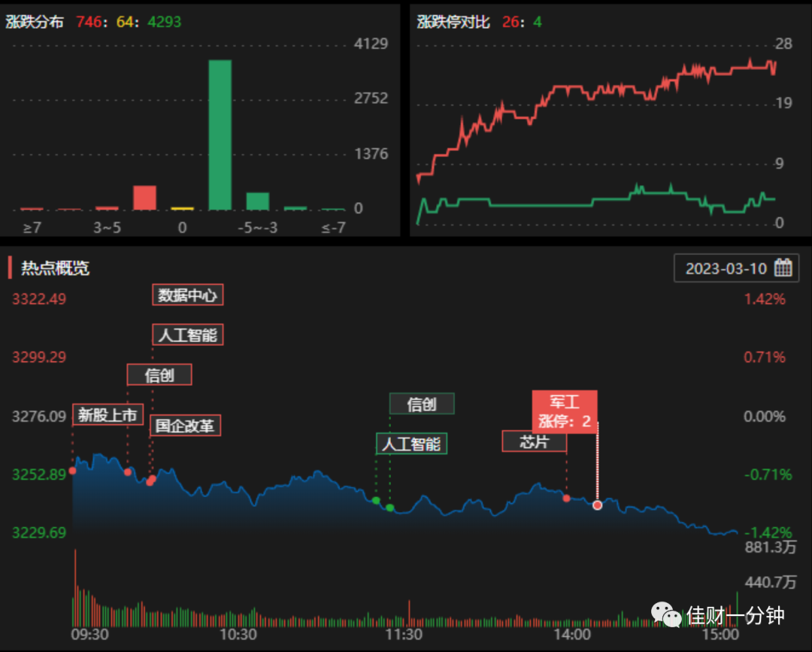The width and height of the screenshot is (812, 652).
Task: Click the 涨跌停对比 chart title
Action: click(x=453, y=22)
